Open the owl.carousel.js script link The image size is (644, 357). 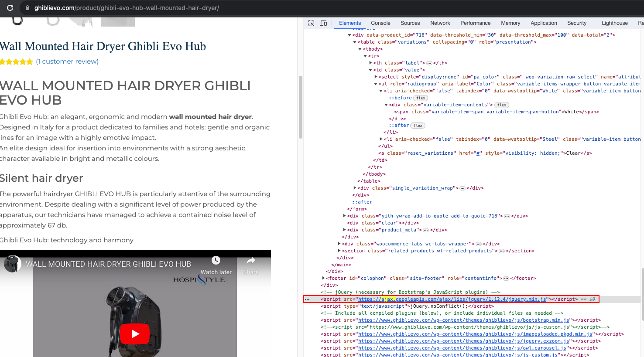pos(462,348)
